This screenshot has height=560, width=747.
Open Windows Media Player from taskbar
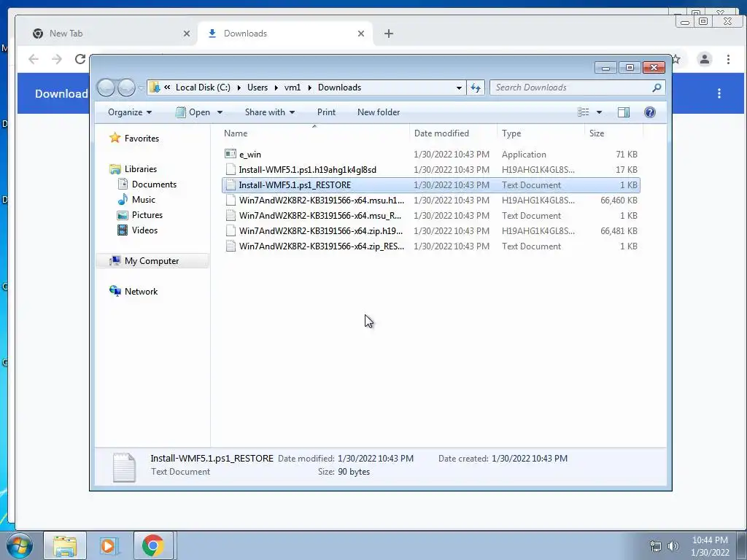point(108,545)
